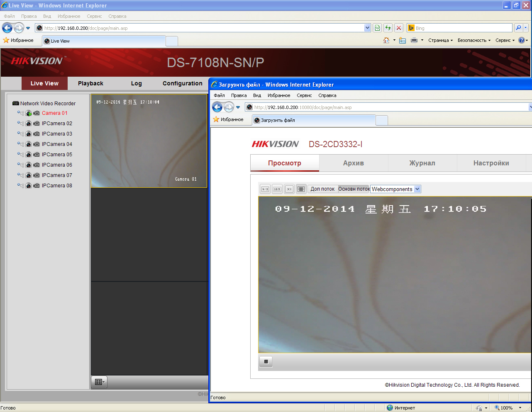Open Сервис dropdown in command bar
Viewport: 532px width, 412px height.
[505, 40]
